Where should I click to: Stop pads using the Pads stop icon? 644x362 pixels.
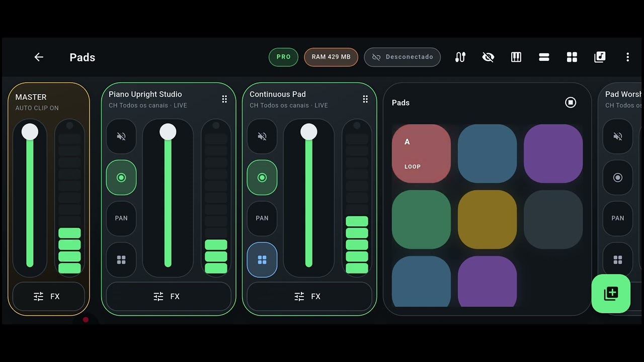click(571, 103)
